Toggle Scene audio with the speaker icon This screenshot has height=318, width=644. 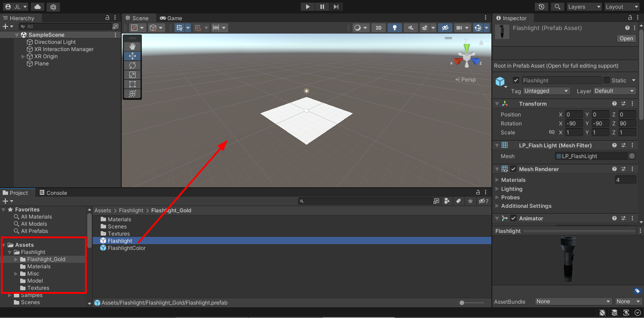click(x=410, y=27)
